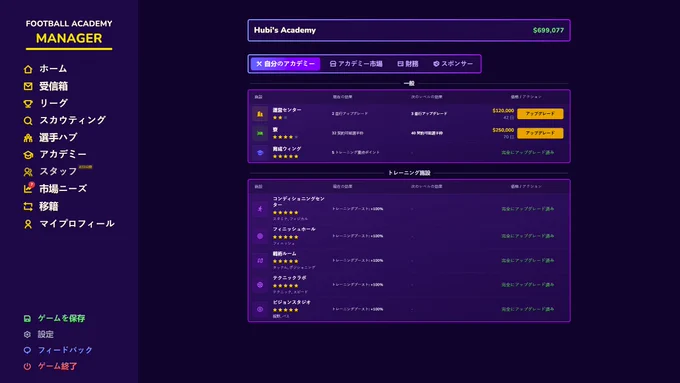Click the 寮 dormitory bed icon
Viewport: 680px width, 383px height.
(260, 133)
